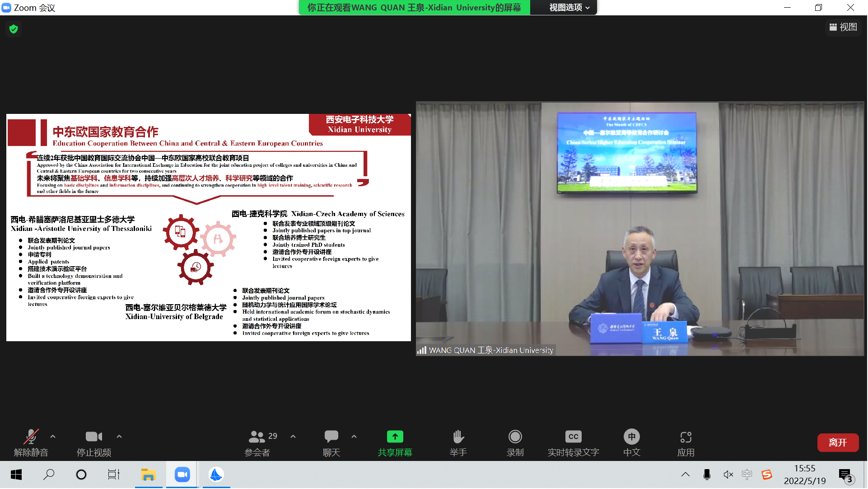Open Windows search from taskbar
The width and height of the screenshot is (868, 489).
48,475
